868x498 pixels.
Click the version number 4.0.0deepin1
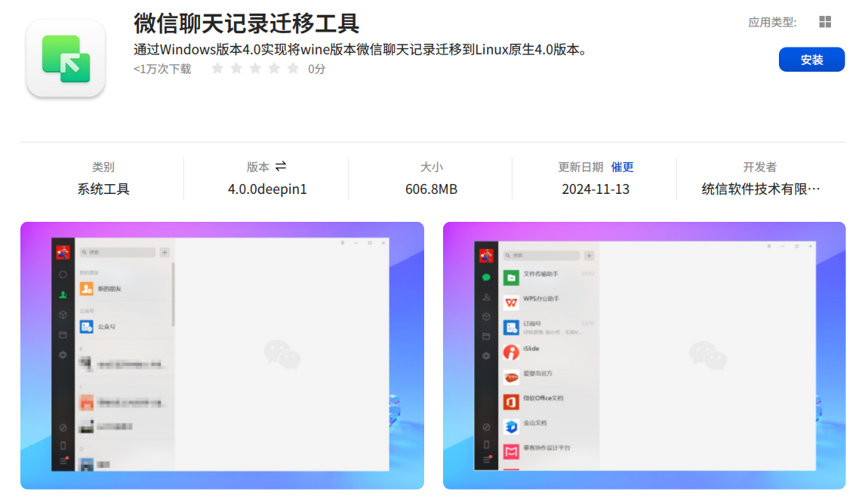pyautogui.click(x=267, y=189)
